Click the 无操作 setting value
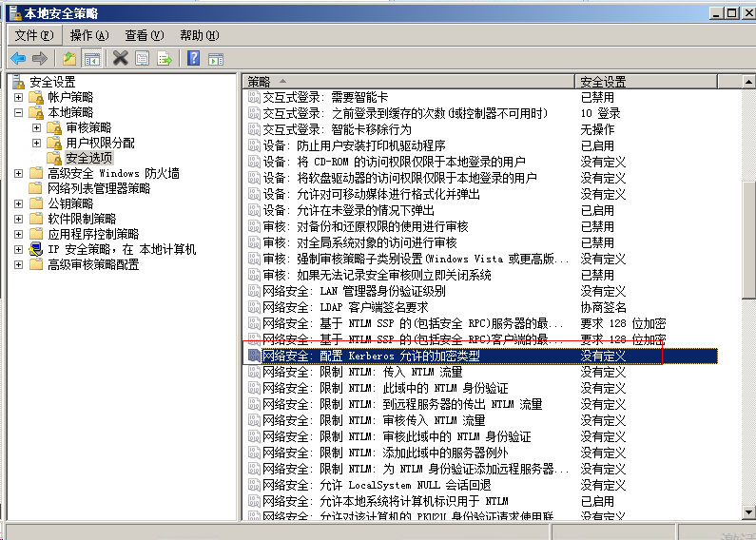Viewport: 756px width, 540px height. (x=597, y=129)
